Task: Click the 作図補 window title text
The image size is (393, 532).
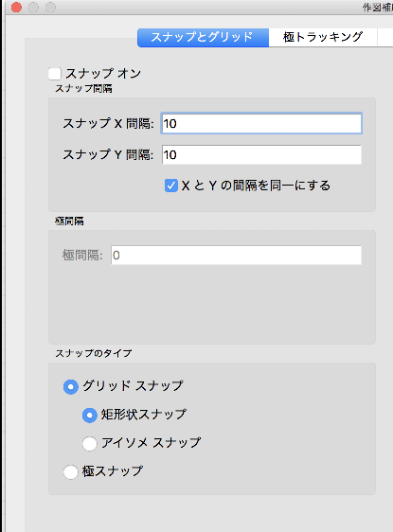Action: point(378,8)
